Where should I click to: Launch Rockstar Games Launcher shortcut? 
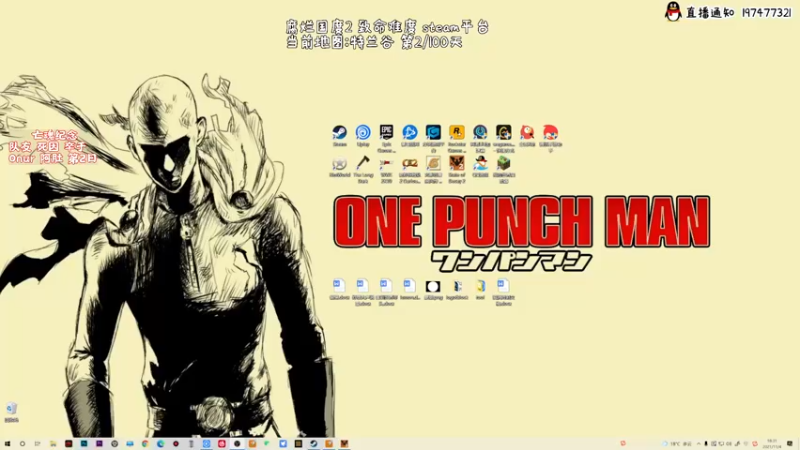457,138
